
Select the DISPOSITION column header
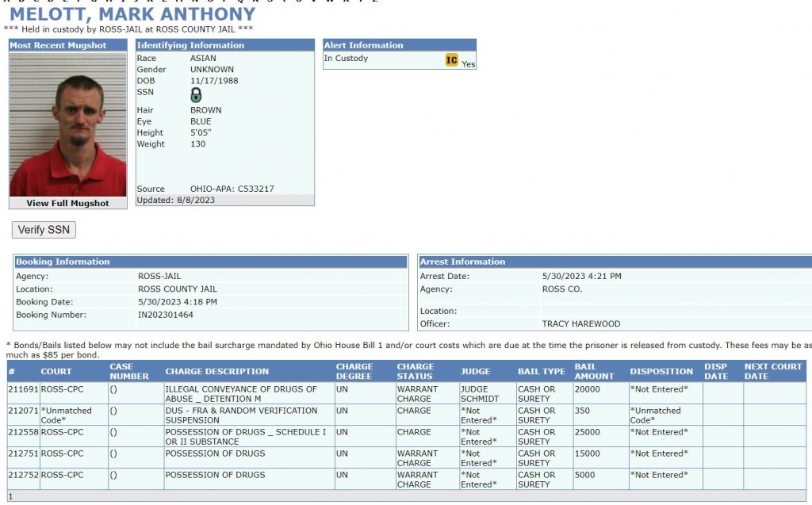(661, 371)
